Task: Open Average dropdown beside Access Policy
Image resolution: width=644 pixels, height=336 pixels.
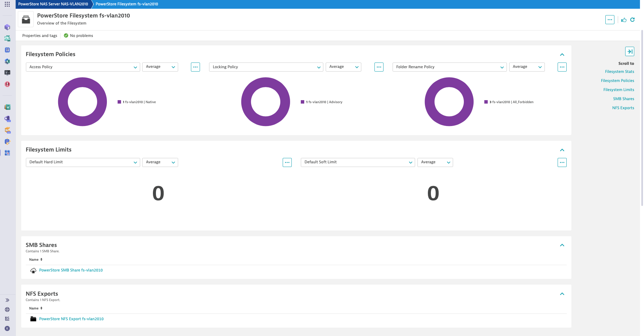Action: click(160, 67)
